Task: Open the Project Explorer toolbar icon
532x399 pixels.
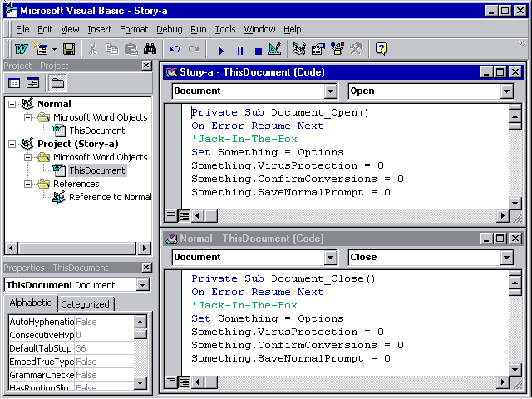Action: click(299, 49)
